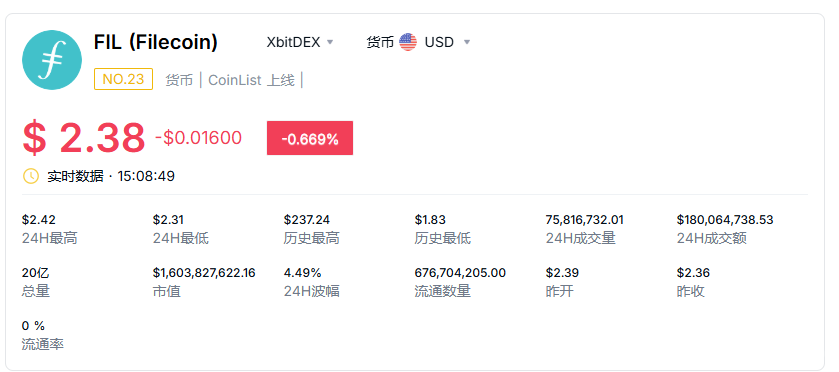Viewport: 839px width, 372px height.
Task: Click the 历史最高 value $237.24
Action: (307, 220)
